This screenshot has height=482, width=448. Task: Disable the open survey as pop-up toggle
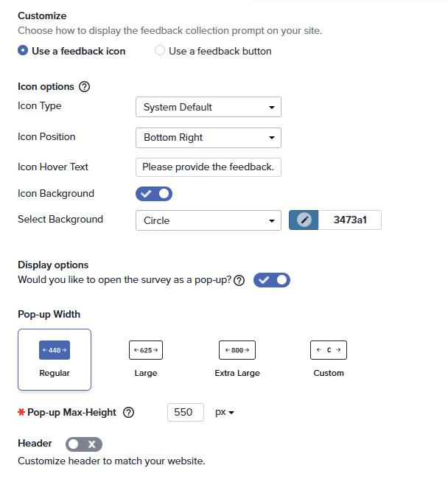point(272,280)
